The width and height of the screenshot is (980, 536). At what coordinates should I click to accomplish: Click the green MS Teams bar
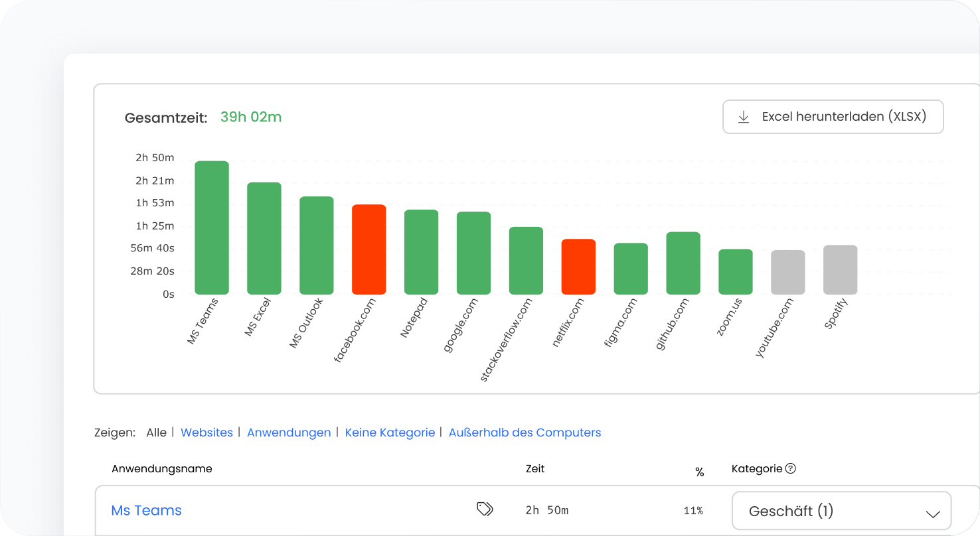[212, 228]
